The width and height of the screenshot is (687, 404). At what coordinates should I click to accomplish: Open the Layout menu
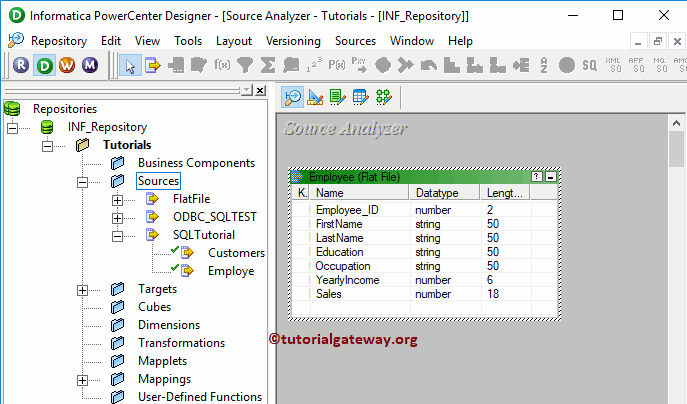pyautogui.click(x=234, y=41)
